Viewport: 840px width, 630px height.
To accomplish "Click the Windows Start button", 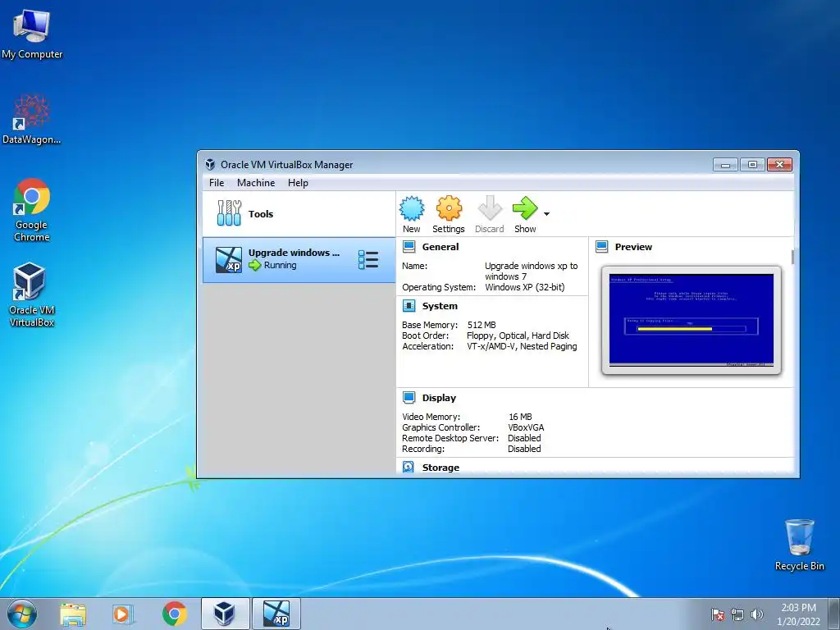I will 22,614.
